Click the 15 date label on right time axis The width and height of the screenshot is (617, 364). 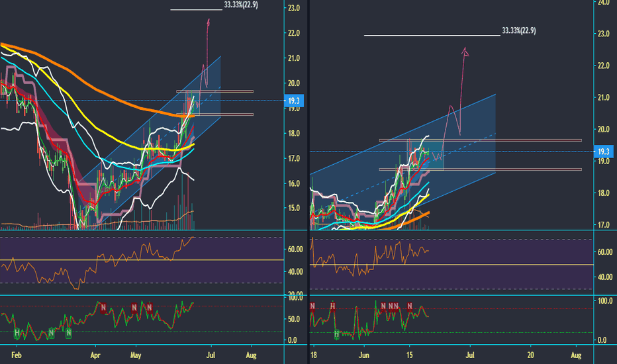coord(410,355)
